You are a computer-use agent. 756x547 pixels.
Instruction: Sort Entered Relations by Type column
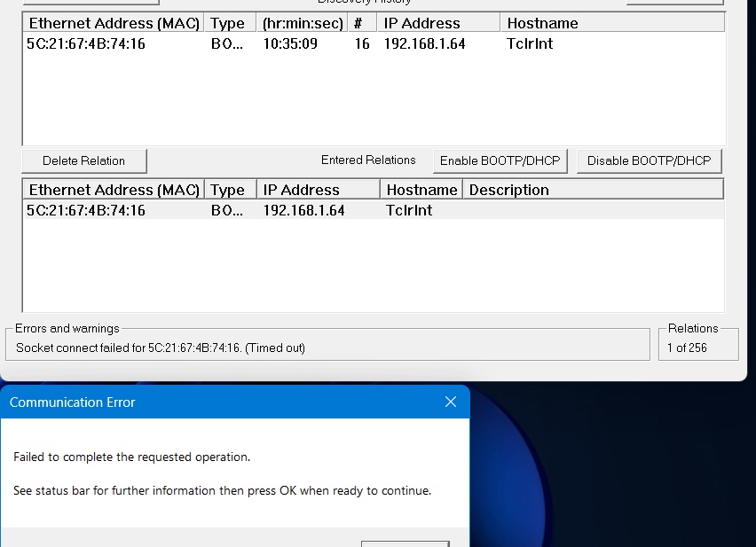[231, 190]
